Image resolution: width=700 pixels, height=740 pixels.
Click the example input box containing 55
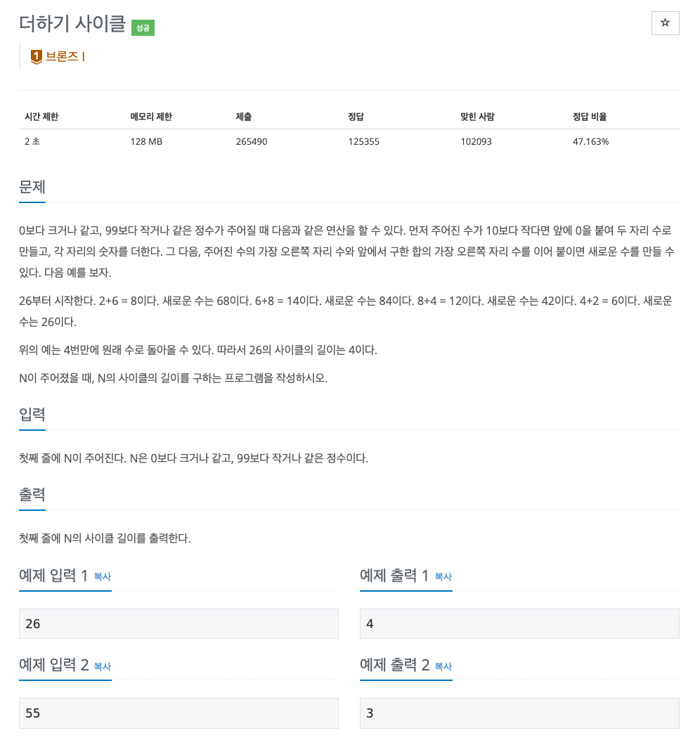[x=179, y=713]
